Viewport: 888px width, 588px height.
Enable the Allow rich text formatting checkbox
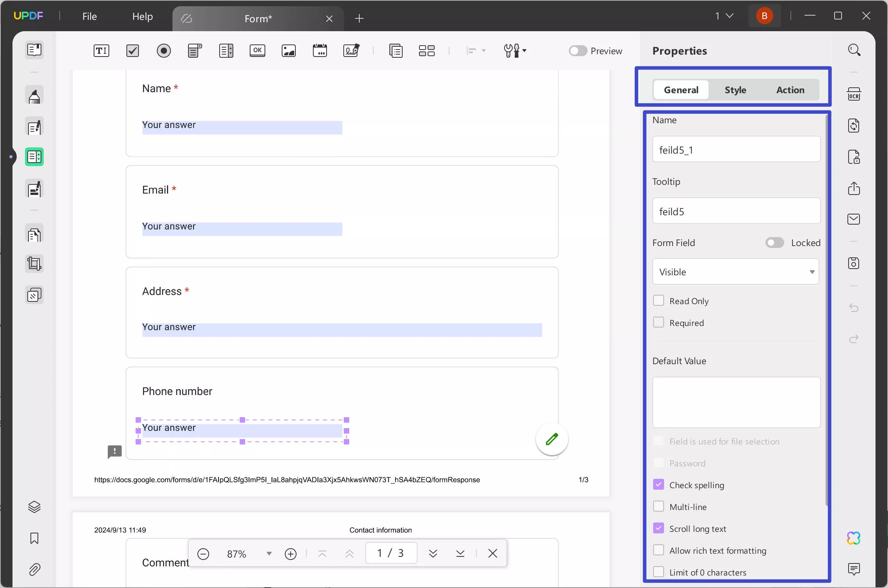[x=659, y=550]
